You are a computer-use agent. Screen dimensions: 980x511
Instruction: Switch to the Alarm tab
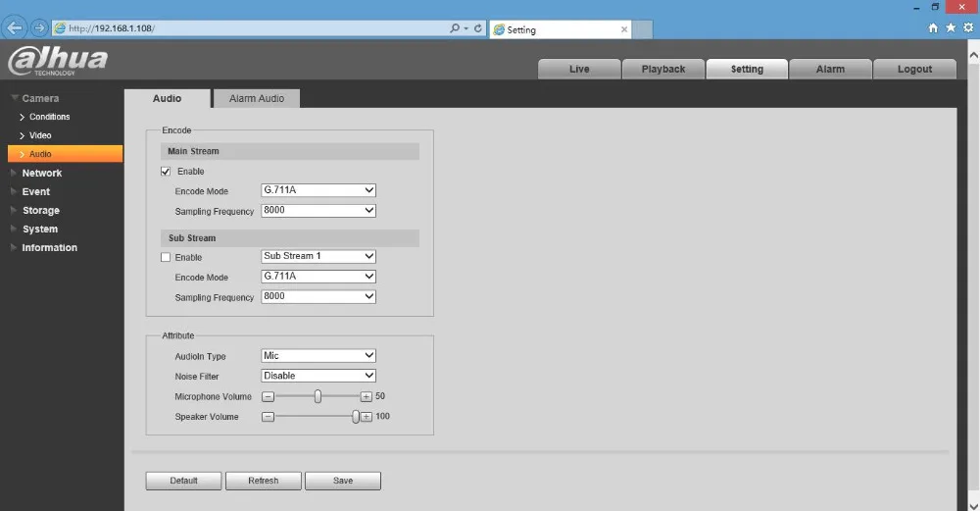830,69
